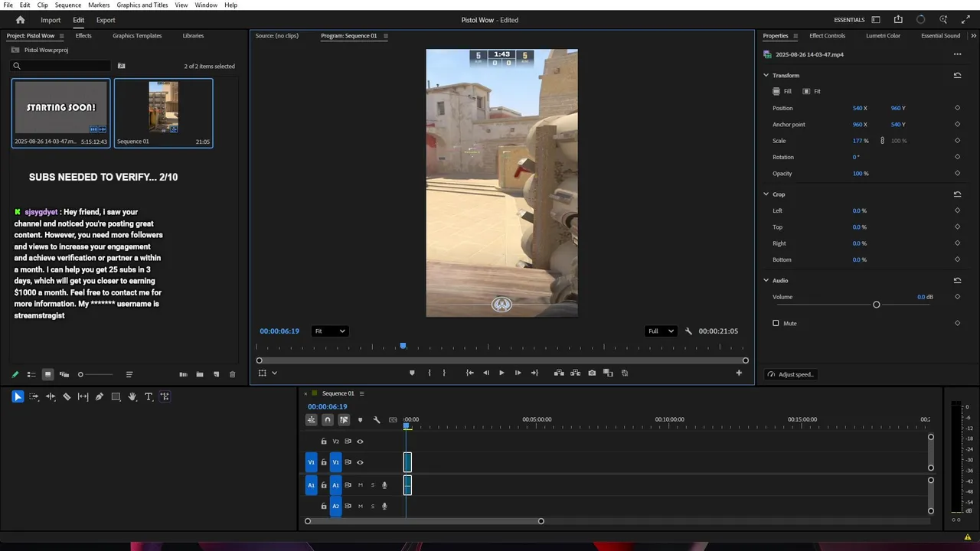Export frame with camera icon

[x=592, y=373]
